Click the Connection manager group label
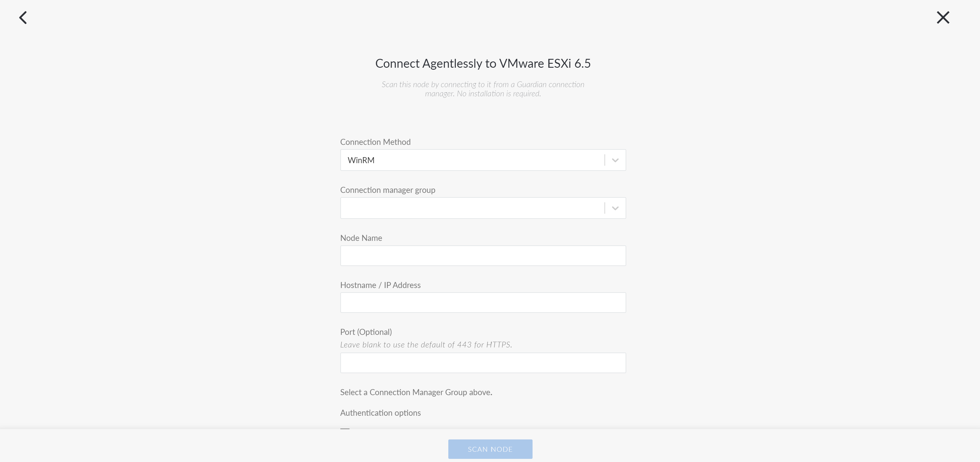 (x=388, y=190)
